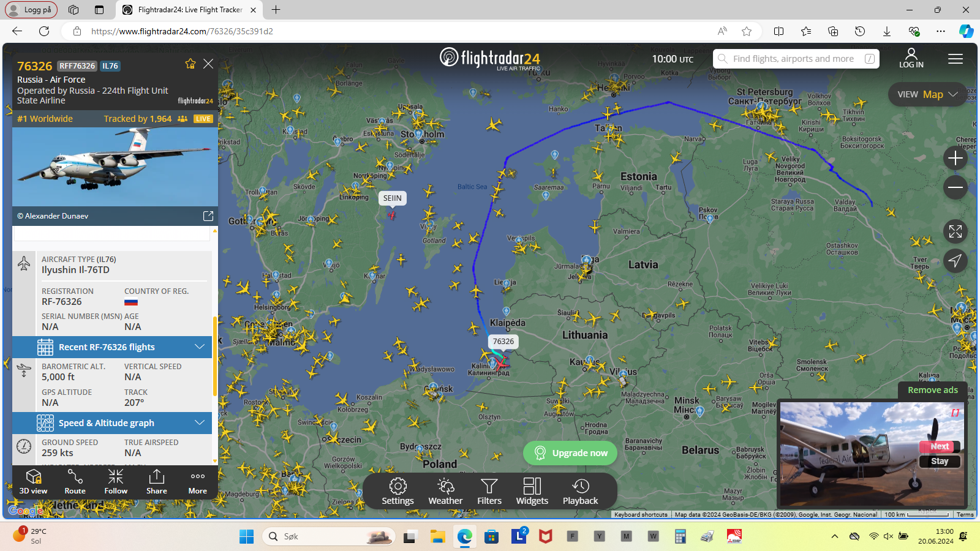Click the flight panel scrollbar
This screenshot has width=980, height=551.
[214, 355]
